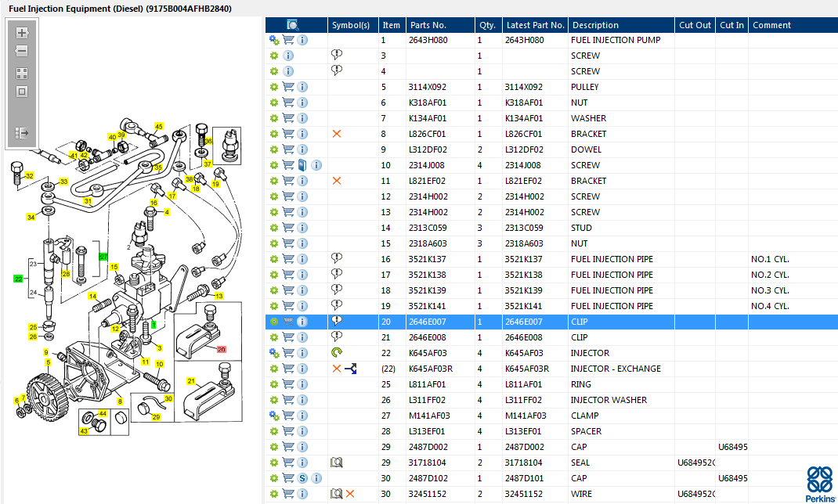The height and width of the screenshot is (504, 838).
Task: Switch diagram to four-tile thumbnail view
Action: (21, 74)
